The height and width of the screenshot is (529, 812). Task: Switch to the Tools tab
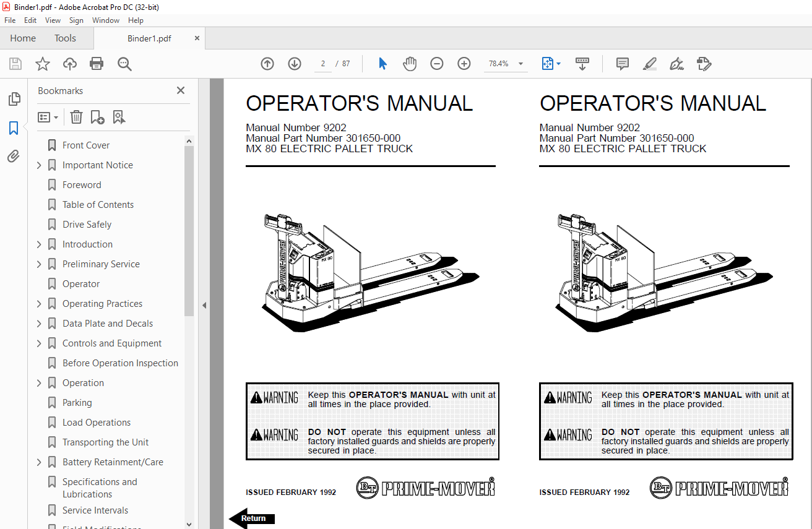[65, 38]
